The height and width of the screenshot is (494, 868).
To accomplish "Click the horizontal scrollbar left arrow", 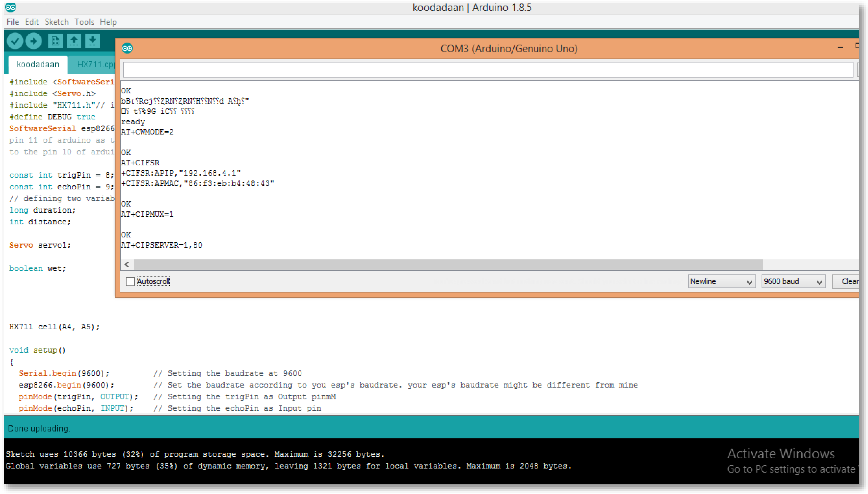I will (x=127, y=264).
